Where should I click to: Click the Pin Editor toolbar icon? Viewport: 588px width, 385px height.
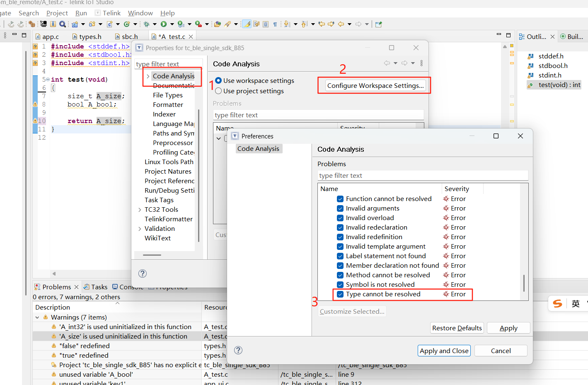click(378, 24)
